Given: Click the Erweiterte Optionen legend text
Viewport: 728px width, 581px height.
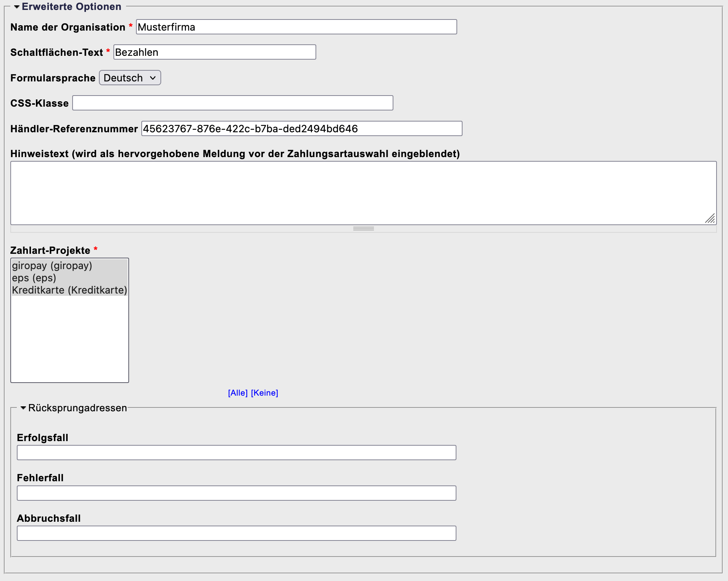Looking at the screenshot, I should click(x=71, y=7).
